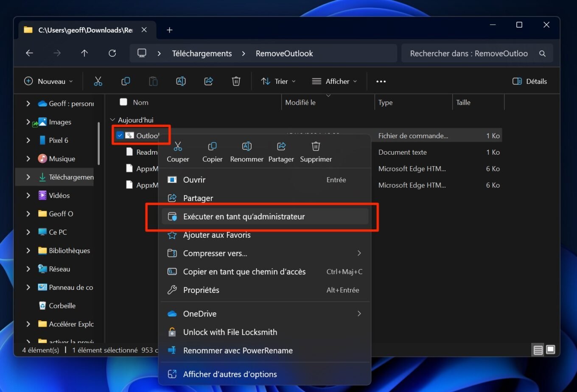Open the three-dots See more menu

[381, 81]
